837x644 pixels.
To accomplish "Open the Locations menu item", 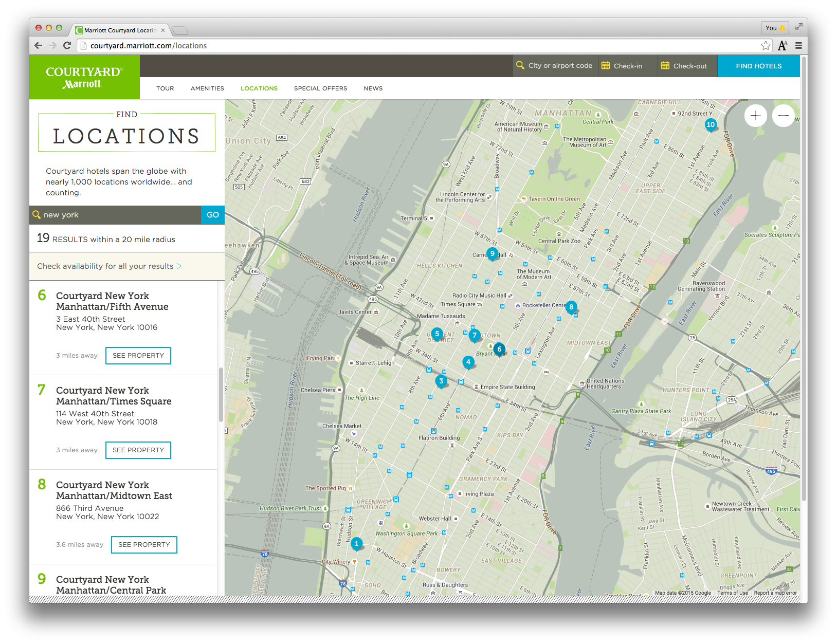I will 259,88.
